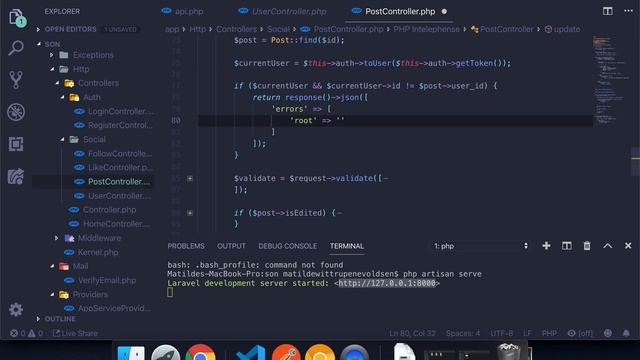Open Chrome from the dock
Image resolution: width=640 pixels, height=360 pixels.
(x=200, y=353)
